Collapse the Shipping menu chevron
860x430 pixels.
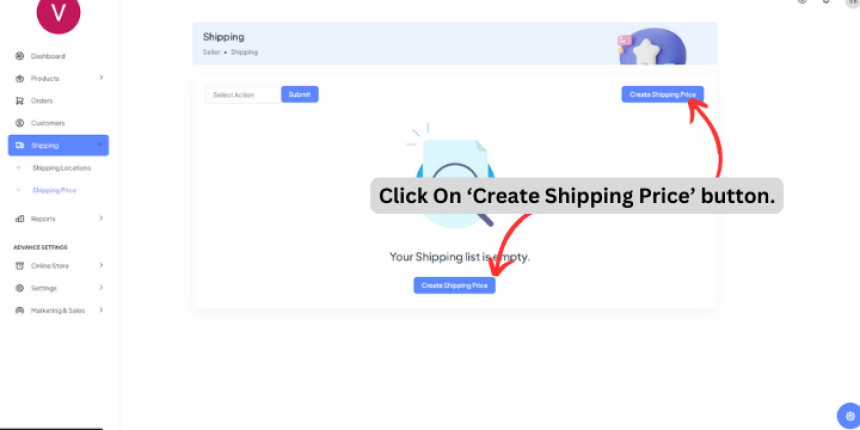click(100, 145)
